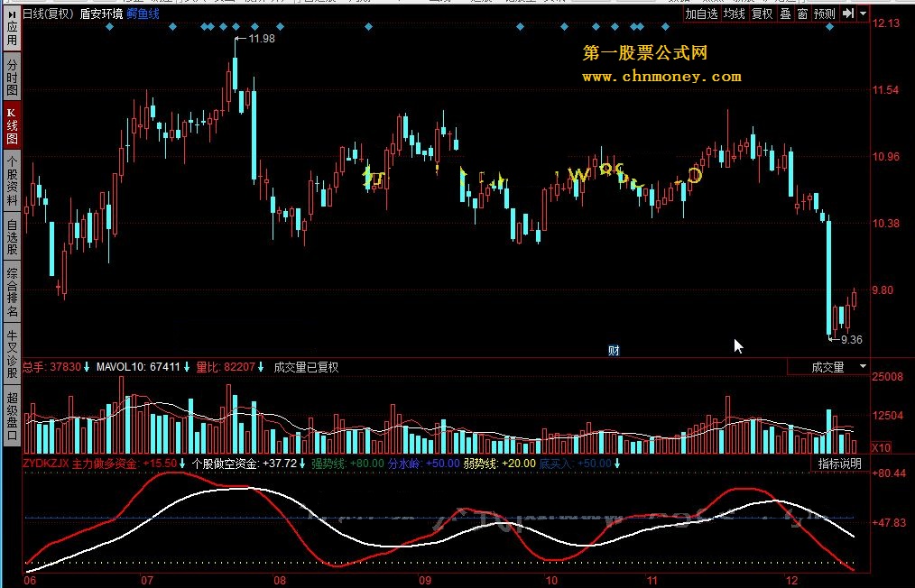Open 超级盘口 sidebar tab
The width and height of the screenshot is (915, 588).
pyautogui.click(x=12, y=416)
